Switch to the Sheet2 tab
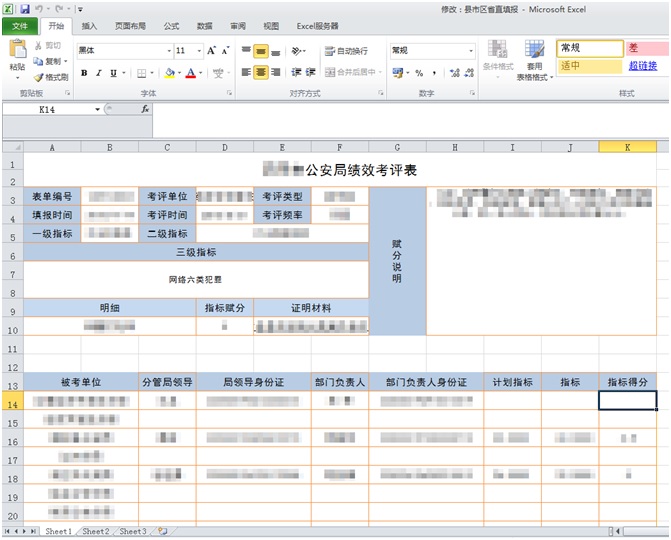 point(98,532)
